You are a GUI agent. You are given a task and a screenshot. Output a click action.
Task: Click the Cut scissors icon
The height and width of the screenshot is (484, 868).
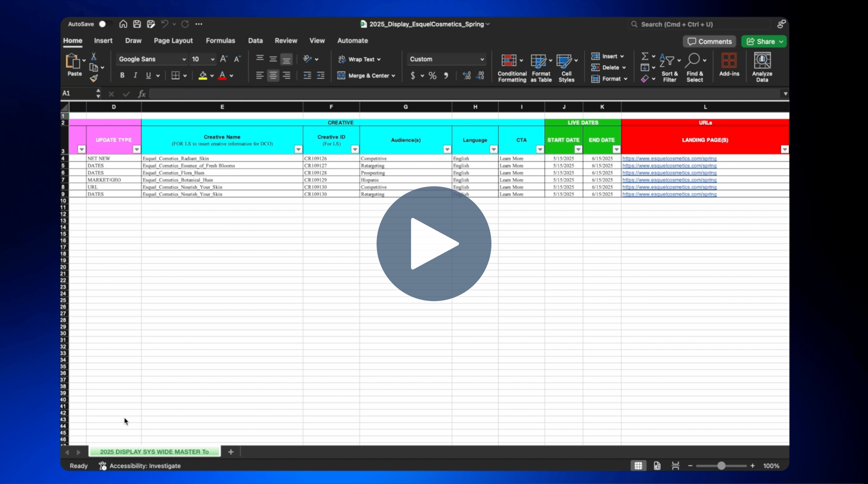point(94,57)
